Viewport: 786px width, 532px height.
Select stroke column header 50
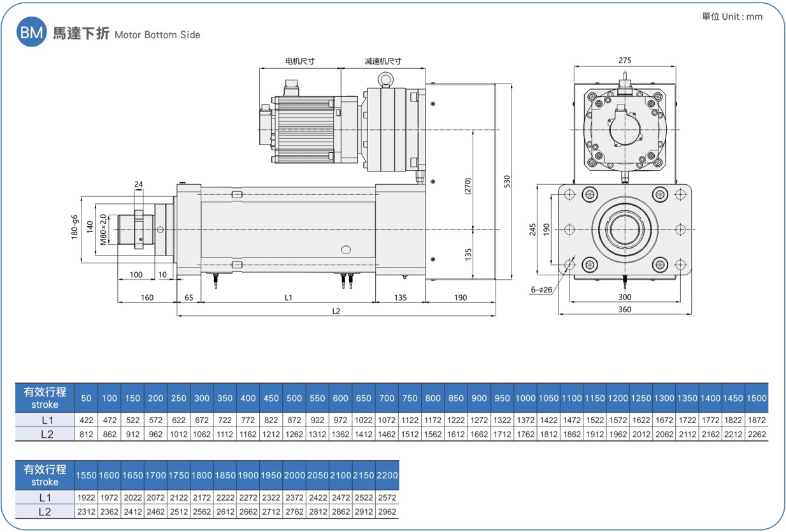[86, 398]
